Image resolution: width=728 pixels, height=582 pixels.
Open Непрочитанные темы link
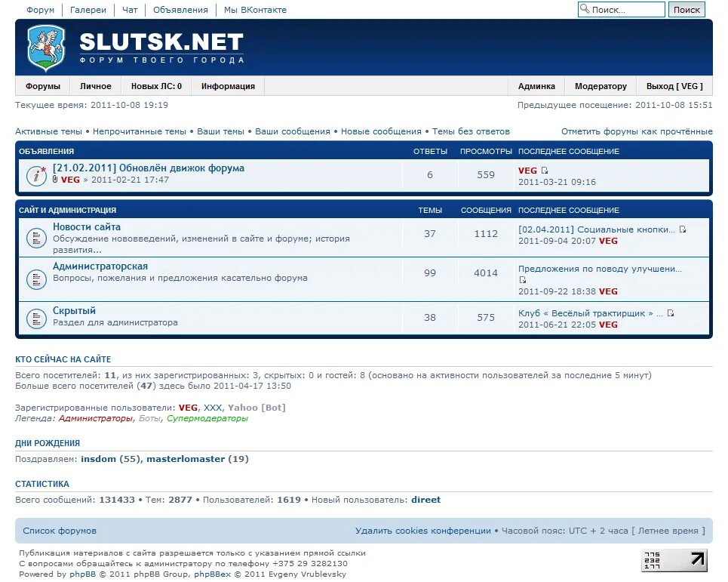click(x=140, y=131)
